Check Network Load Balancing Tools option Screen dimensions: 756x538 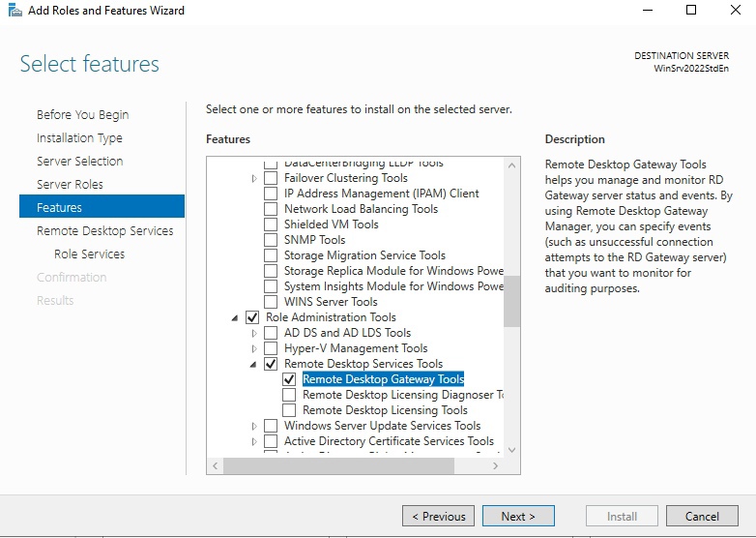coord(271,209)
